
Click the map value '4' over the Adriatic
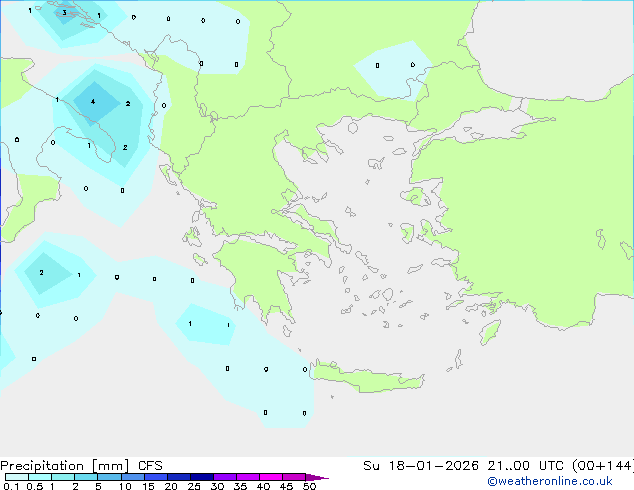(93, 101)
